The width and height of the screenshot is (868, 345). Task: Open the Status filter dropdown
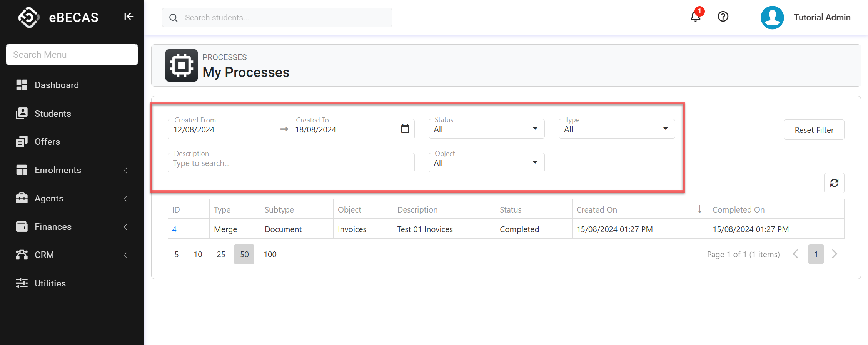click(x=486, y=129)
